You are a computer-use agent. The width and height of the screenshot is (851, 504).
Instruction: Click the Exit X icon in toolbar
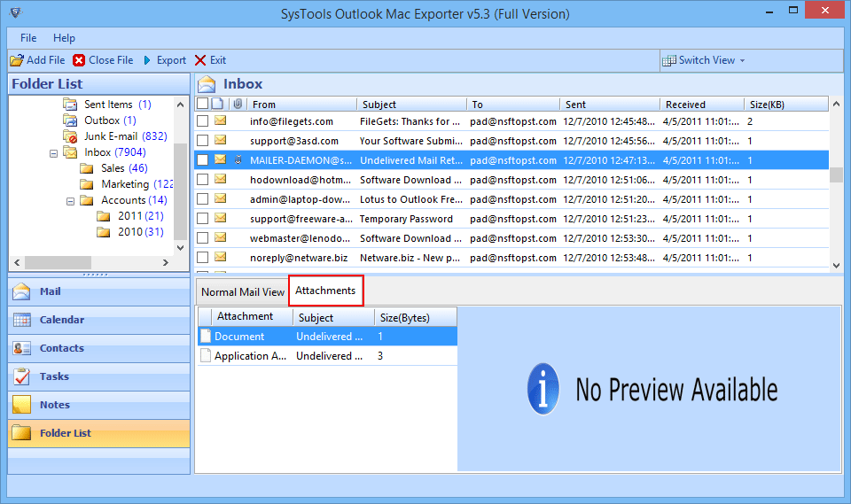(200, 60)
